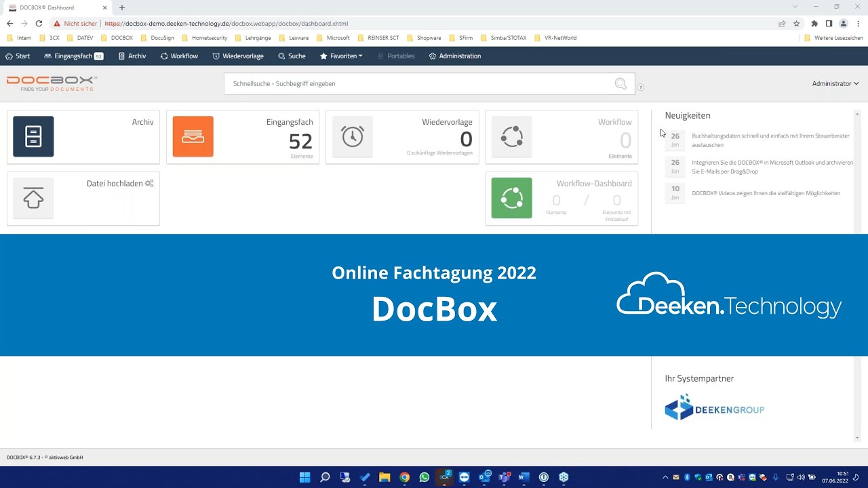Click the Nicht sicher warning icon
The image size is (868, 488).
(58, 23)
